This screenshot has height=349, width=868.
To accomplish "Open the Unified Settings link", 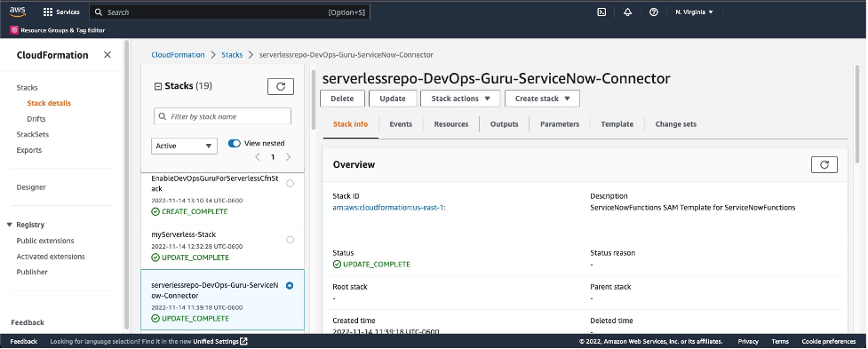I will click(216, 341).
